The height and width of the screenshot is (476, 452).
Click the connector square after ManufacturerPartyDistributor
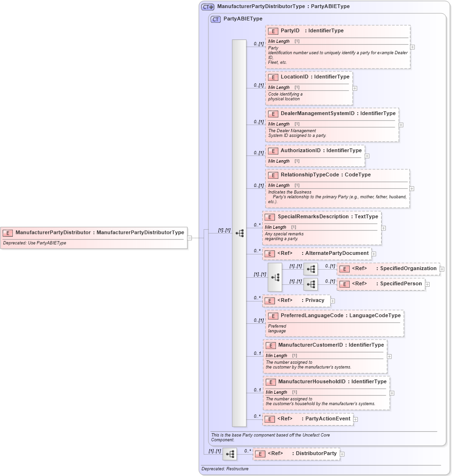pyautogui.click(x=190, y=238)
